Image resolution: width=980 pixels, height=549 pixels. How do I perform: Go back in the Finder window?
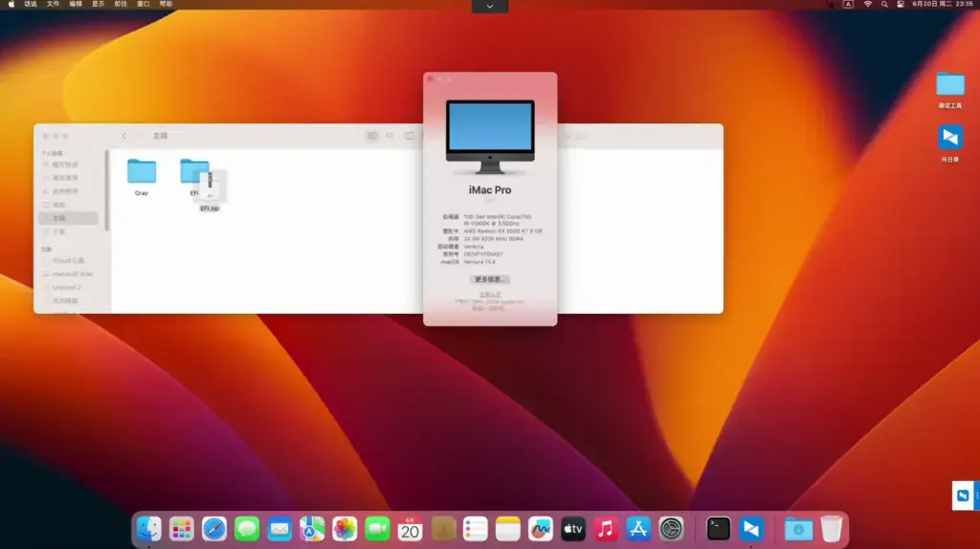click(123, 136)
